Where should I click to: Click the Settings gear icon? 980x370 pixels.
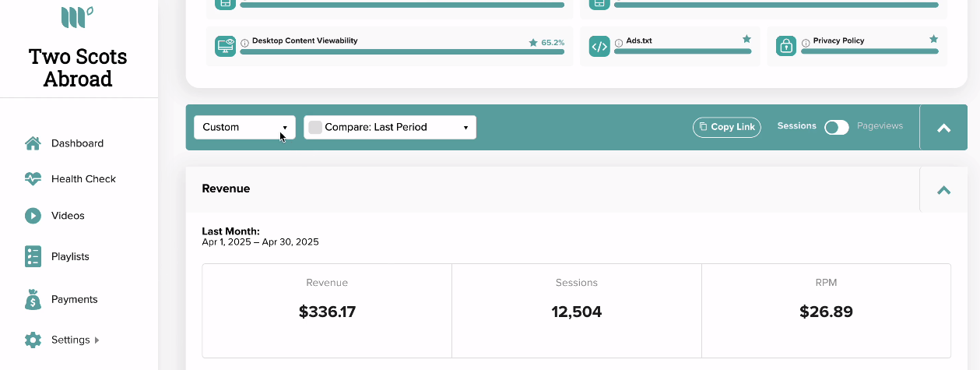pos(33,340)
